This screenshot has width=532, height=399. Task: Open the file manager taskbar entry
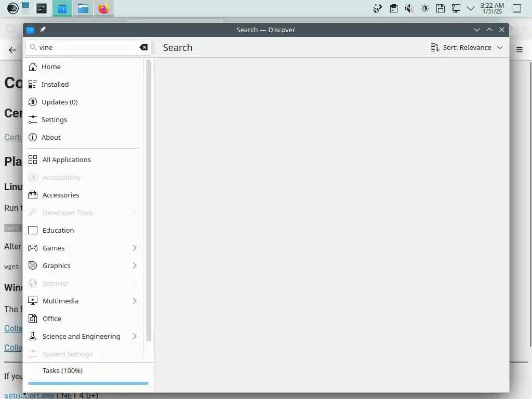[83, 8]
